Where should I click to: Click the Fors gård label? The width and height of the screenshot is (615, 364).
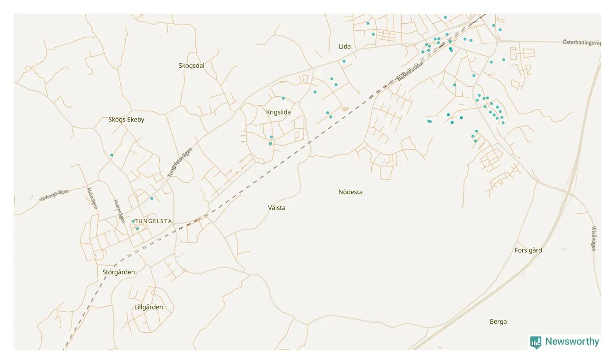click(528, 250)
